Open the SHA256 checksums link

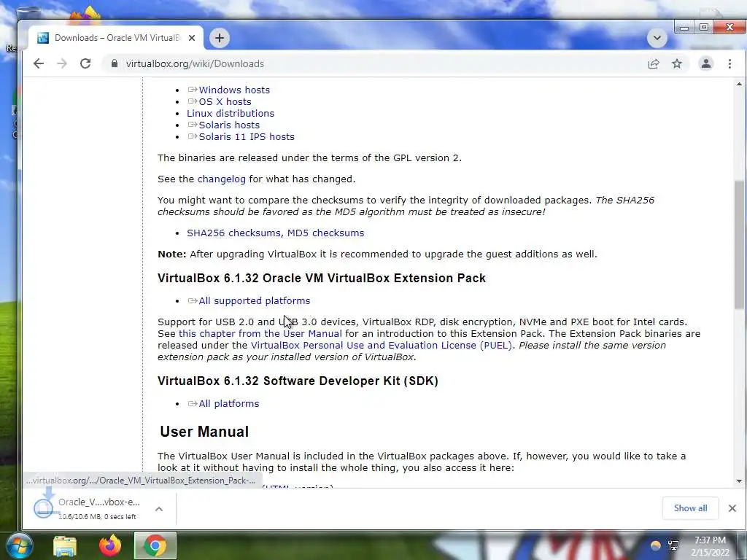[x=234, y=233]
